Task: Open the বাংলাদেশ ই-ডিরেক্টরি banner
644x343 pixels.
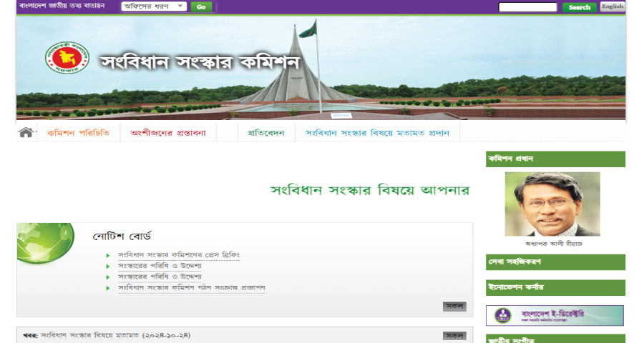Action: pos(555,316)
